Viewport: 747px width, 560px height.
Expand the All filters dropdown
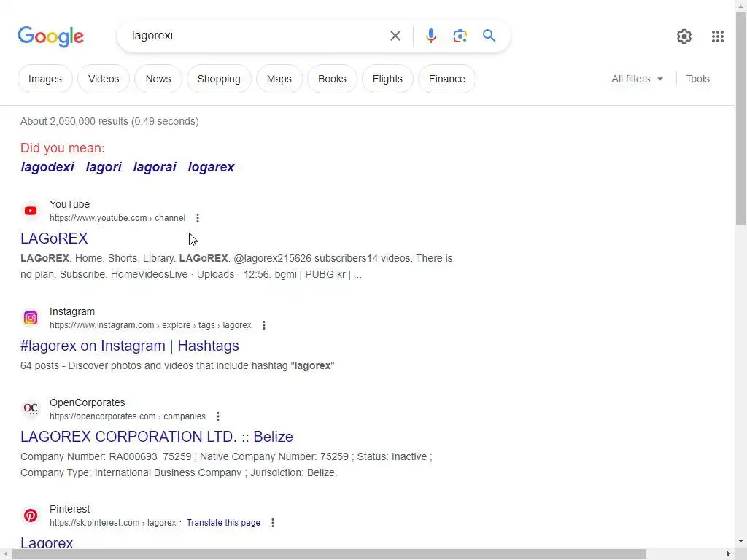pos(637,79)
